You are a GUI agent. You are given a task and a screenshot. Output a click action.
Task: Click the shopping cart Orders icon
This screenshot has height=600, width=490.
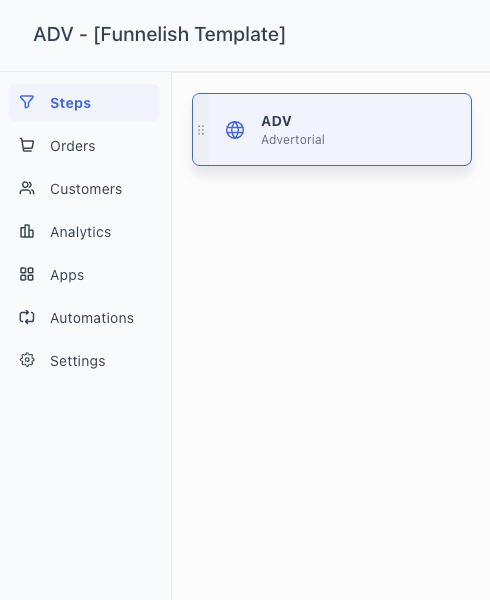click(27, 145)
